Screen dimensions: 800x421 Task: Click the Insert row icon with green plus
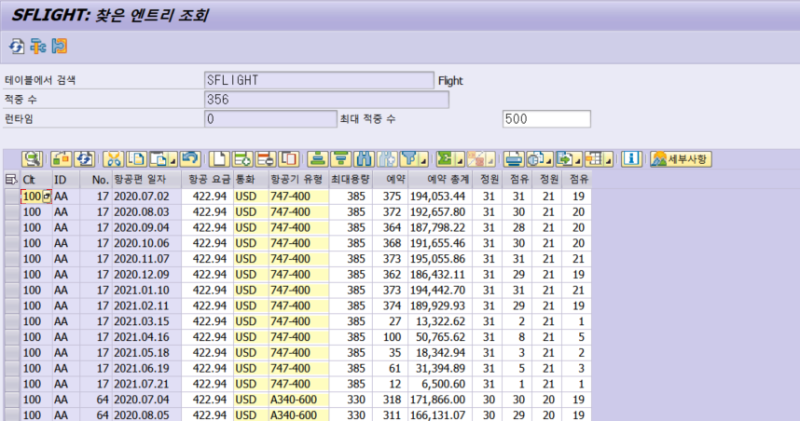point(242,159)
